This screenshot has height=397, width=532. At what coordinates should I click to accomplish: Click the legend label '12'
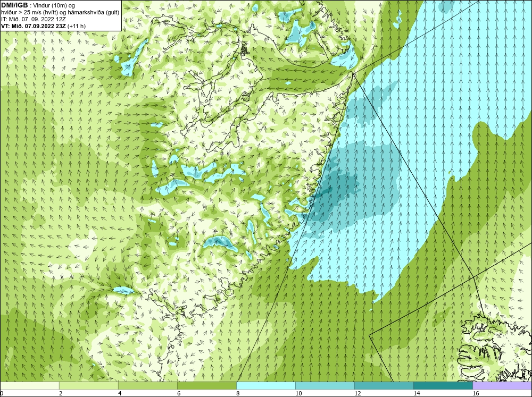point(358,393)
